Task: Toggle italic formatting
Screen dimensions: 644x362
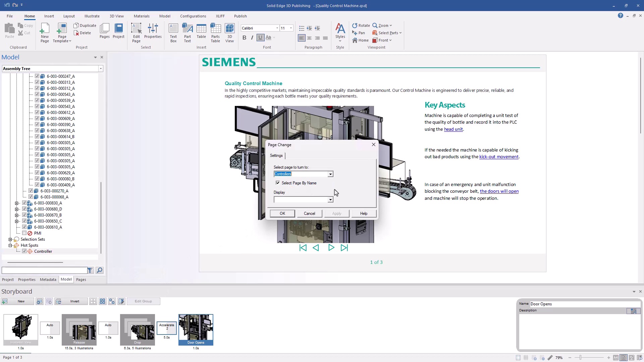Action: [x=252, y=38]
